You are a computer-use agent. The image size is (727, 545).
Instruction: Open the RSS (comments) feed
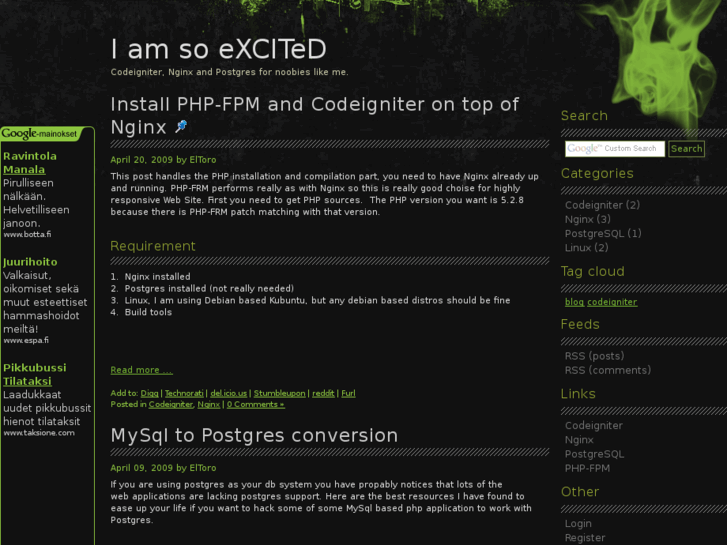click(x=608, y=370)
